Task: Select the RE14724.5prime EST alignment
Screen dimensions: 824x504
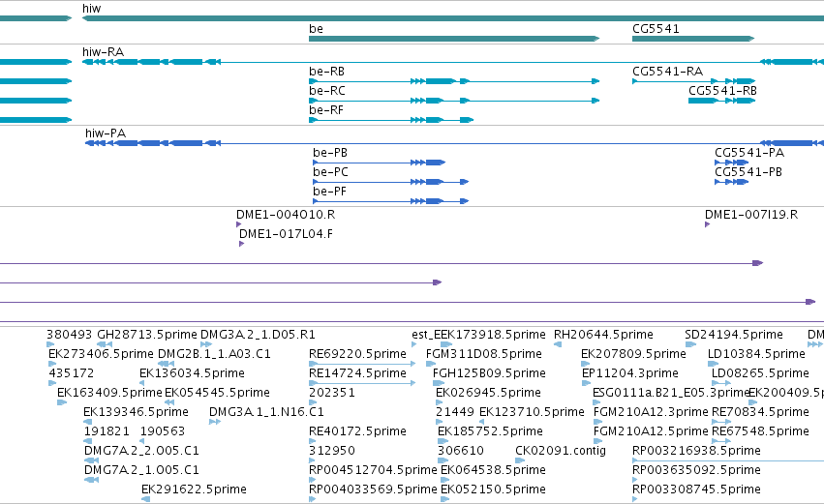Action: click(x=362, y=383)
